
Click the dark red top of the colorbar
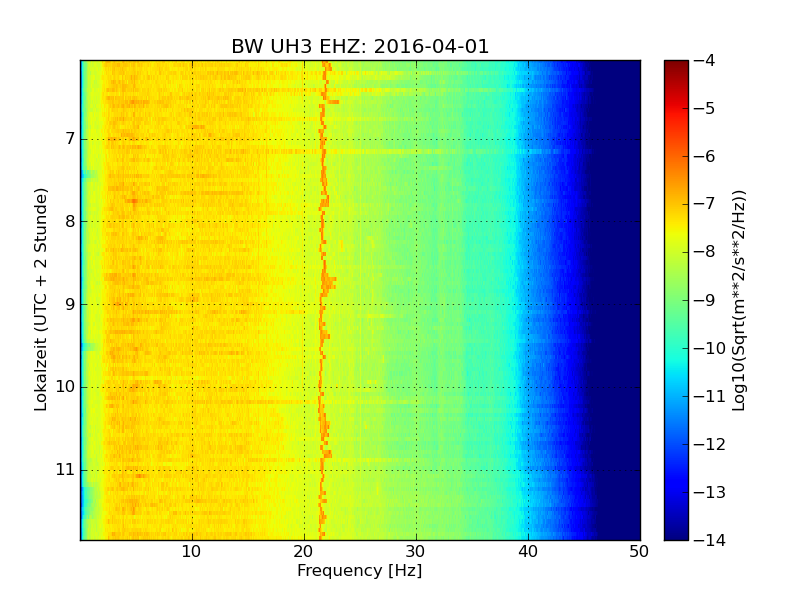tap(676, 65)
